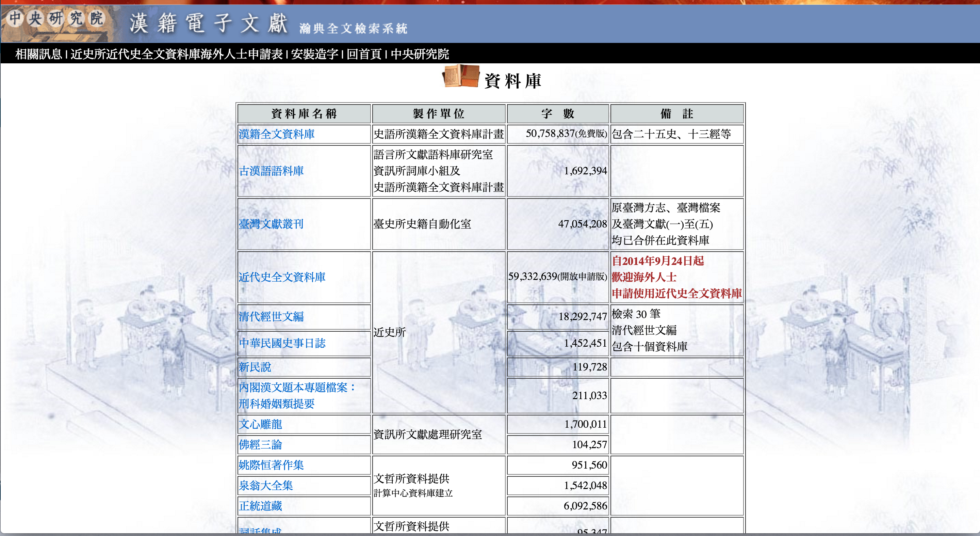Click the 備註 column header
The width and height of the screenshot is (980, 536).
(677, 113)
